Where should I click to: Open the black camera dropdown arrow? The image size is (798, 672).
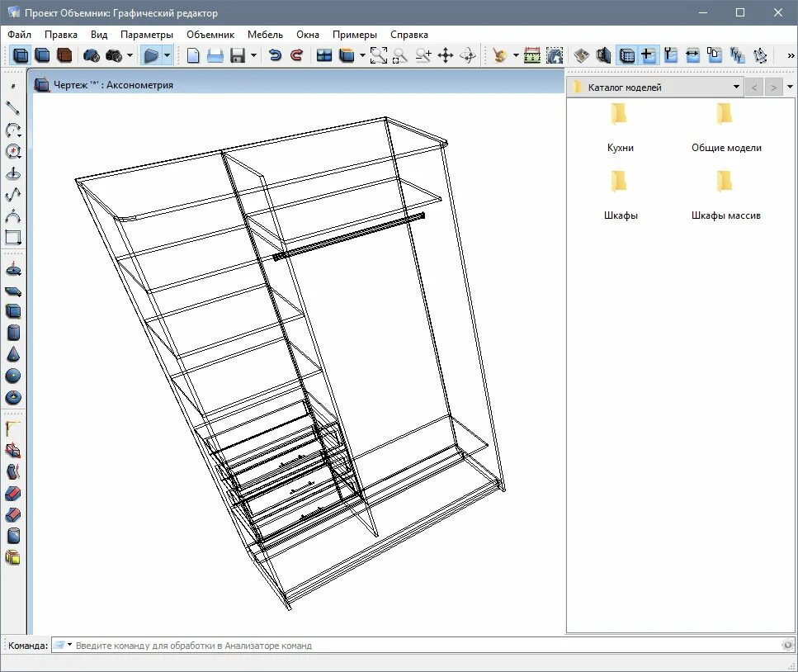pyautogui.click(x=130, y=55)
